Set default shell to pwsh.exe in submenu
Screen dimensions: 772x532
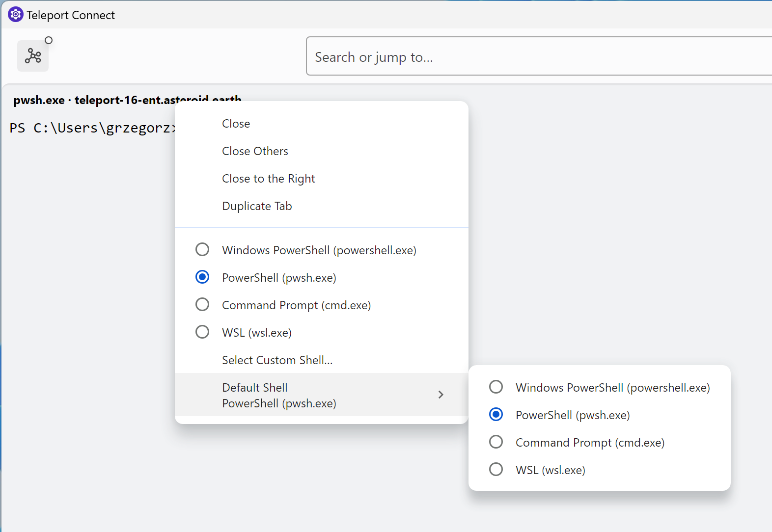point(496,415)
